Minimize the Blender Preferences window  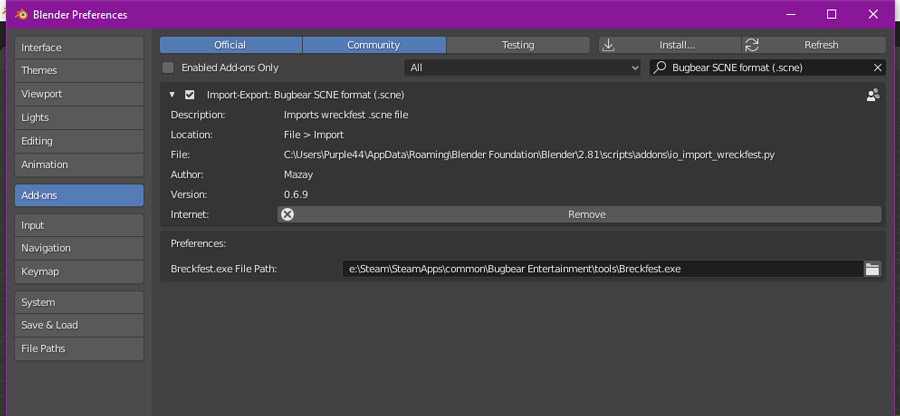pos(790,14)
